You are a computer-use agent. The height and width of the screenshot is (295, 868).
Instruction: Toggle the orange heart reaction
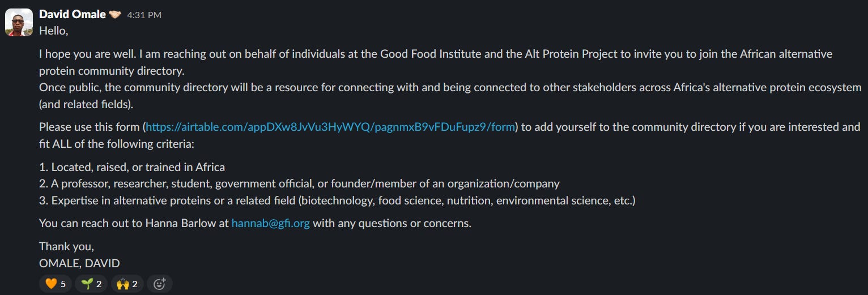pos(56,284)
